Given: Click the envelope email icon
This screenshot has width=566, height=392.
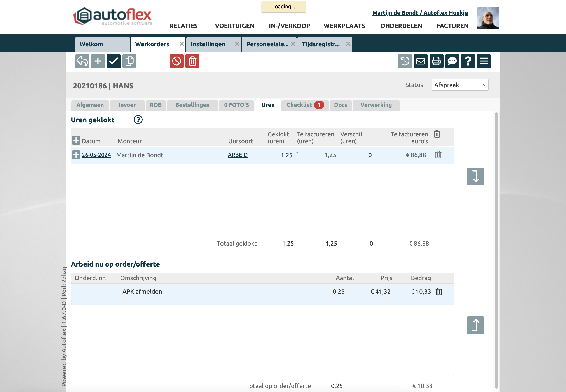Looking at the screenshot, I should click(421, 61).
